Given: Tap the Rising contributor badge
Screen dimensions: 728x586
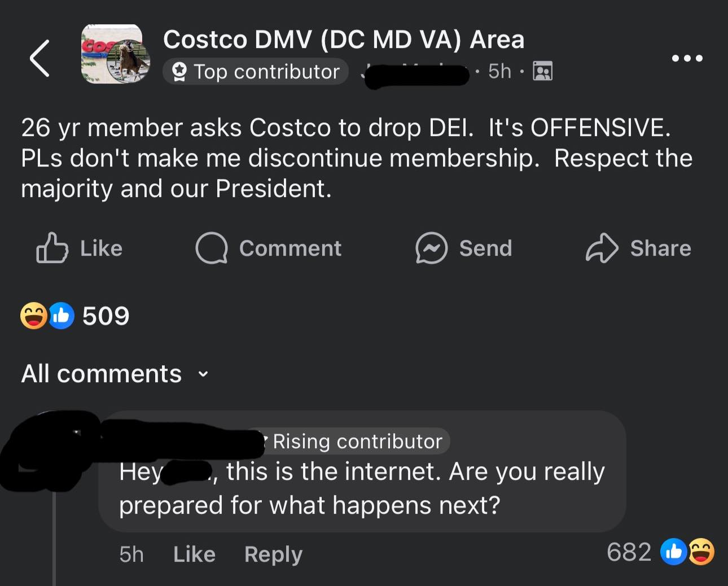Looking at the screenshot, I should (357, 441).
